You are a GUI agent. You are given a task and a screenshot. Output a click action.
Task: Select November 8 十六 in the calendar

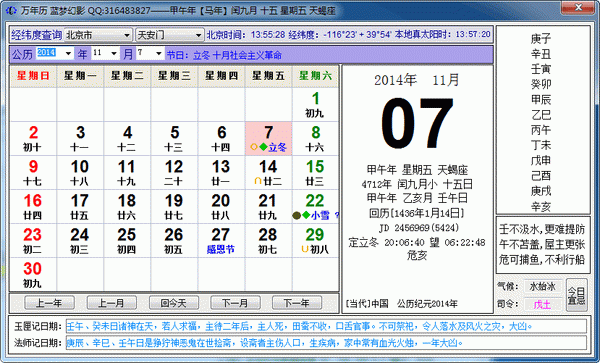(x=315, y=138)
